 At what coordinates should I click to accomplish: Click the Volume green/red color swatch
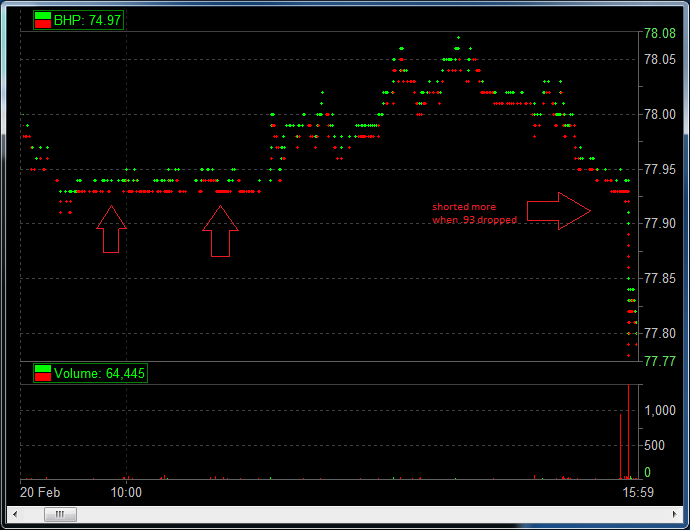(43, 373)
